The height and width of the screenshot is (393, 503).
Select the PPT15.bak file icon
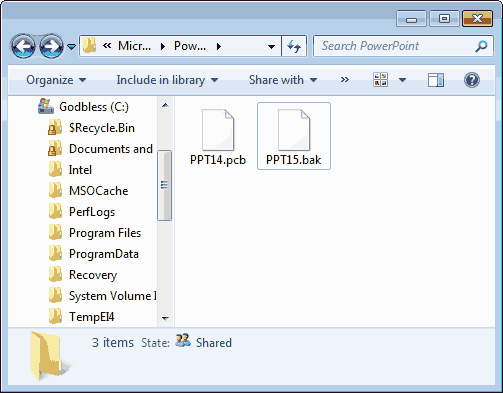point(294,130)
